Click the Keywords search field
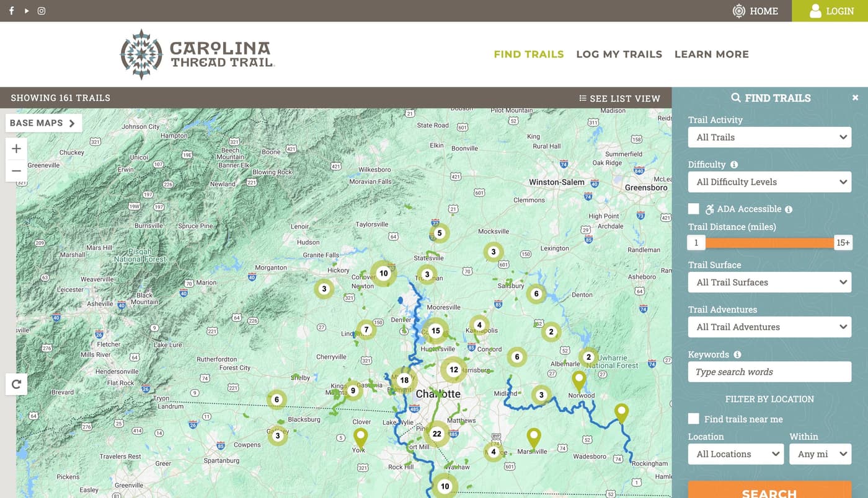868x498 pixels. click(769, 372)
